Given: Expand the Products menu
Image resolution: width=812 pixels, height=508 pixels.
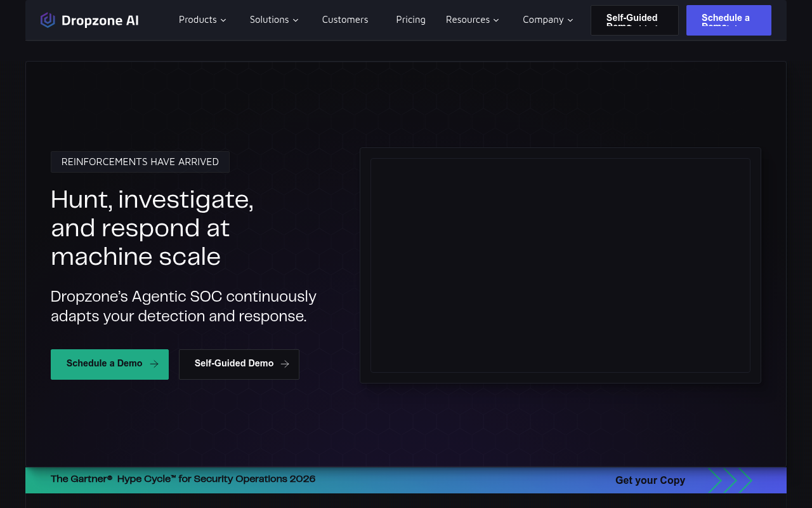Looking at the screenshot, I should (x=202, y=20).
